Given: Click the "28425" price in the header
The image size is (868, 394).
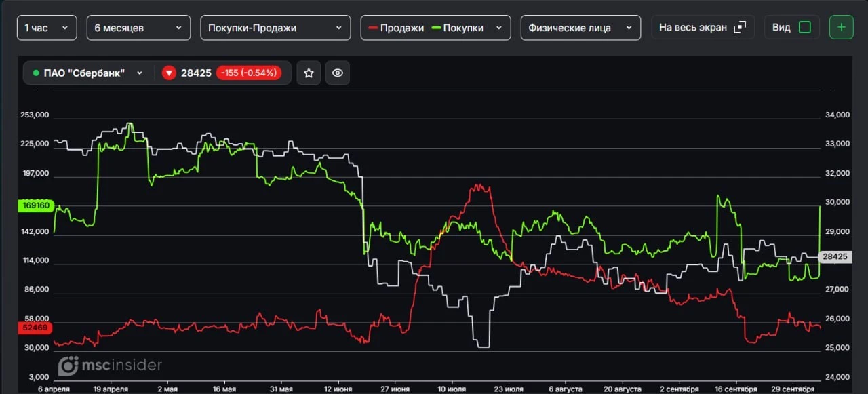Looking at the screenshot, I should (196, 73).
